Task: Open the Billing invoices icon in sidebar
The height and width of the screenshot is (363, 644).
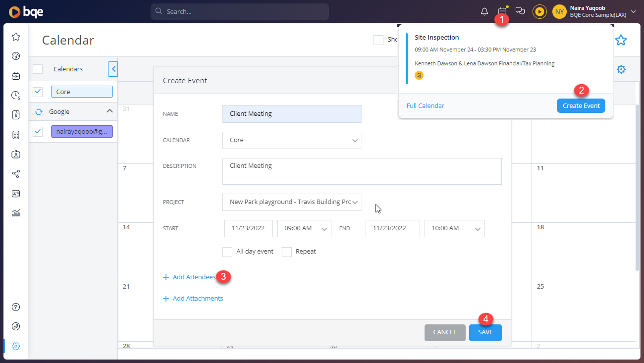Action: (15, 114)
